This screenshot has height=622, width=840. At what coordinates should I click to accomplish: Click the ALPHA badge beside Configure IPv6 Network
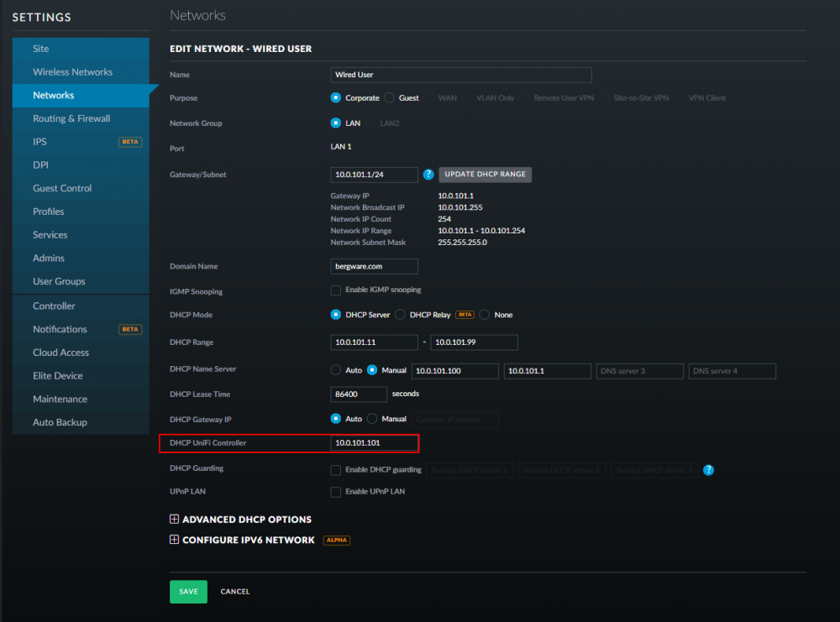pyautogui.click(x=337, y=540)
